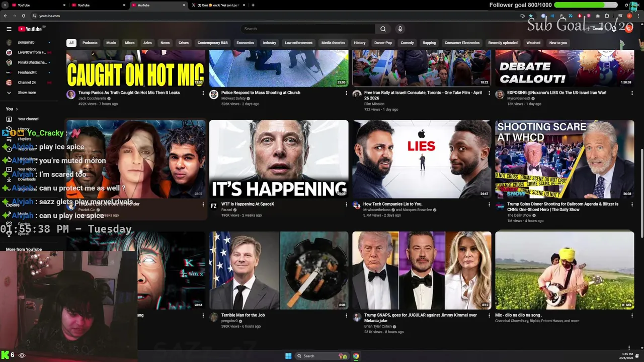Click the Chrome icon in the taskbar

pyautogui.click(x=356, y=356)
